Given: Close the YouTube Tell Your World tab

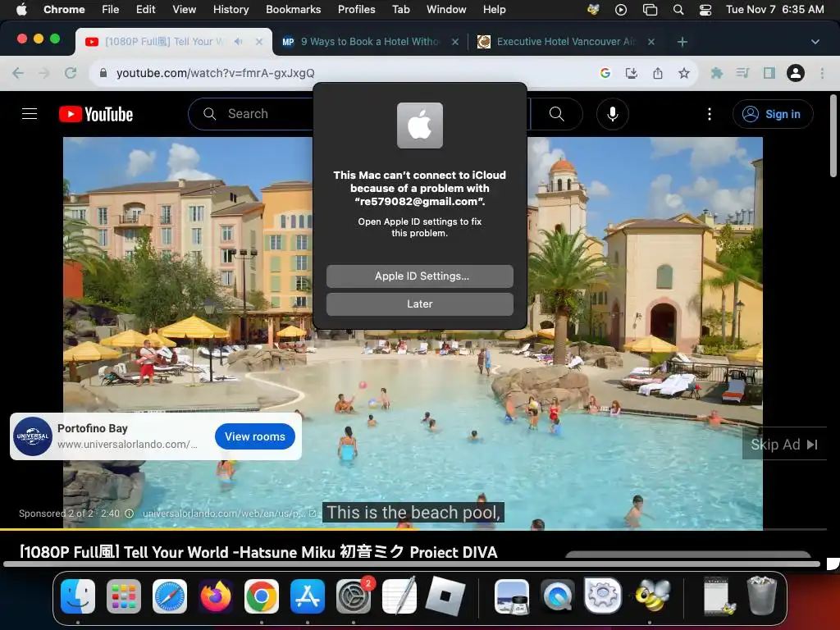Looking at the screenshot, I should tap(259, 41).
